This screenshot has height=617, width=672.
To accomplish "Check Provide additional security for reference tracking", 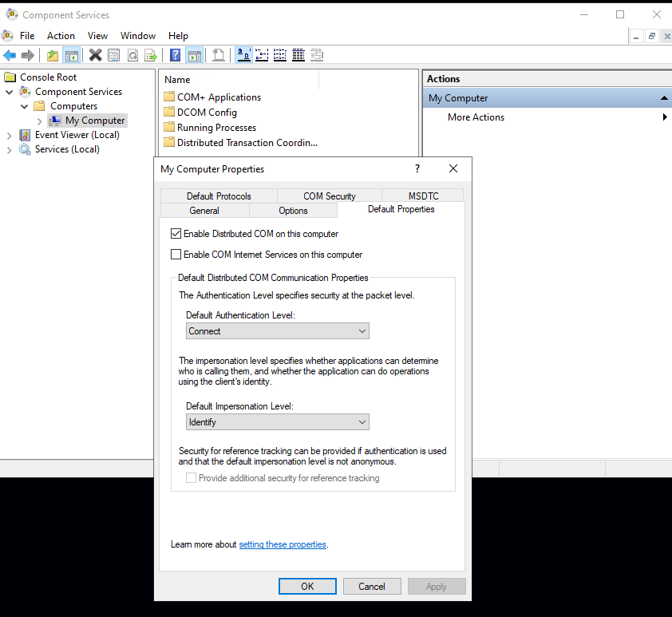I will [x=191, y=478].
